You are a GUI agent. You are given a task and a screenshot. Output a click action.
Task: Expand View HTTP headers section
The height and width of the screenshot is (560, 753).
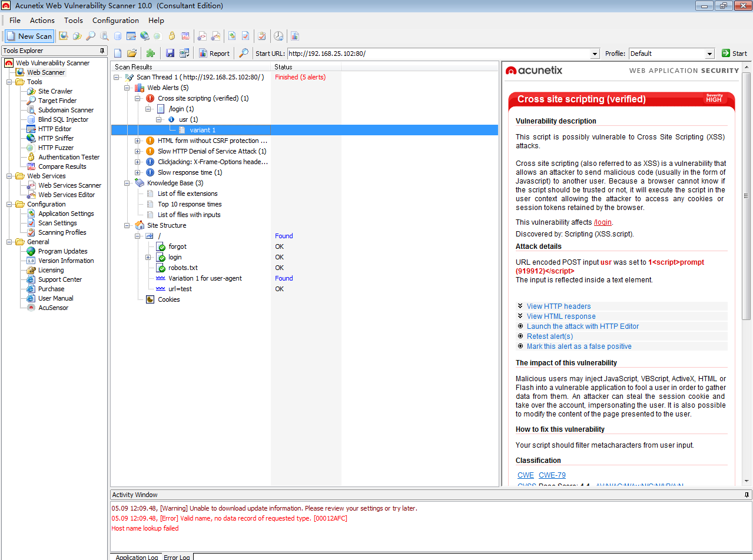click(559, 306)
